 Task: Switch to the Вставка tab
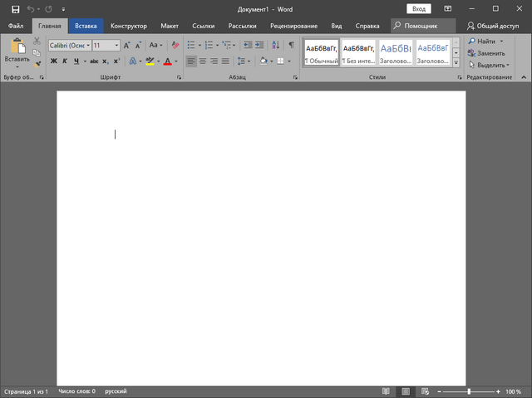(86, 26)
